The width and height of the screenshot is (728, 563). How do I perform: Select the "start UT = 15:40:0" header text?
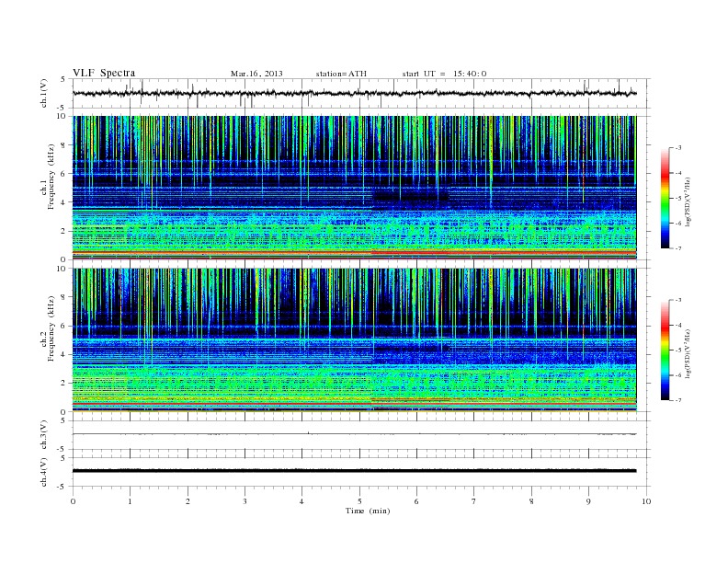tap(444, 74)
